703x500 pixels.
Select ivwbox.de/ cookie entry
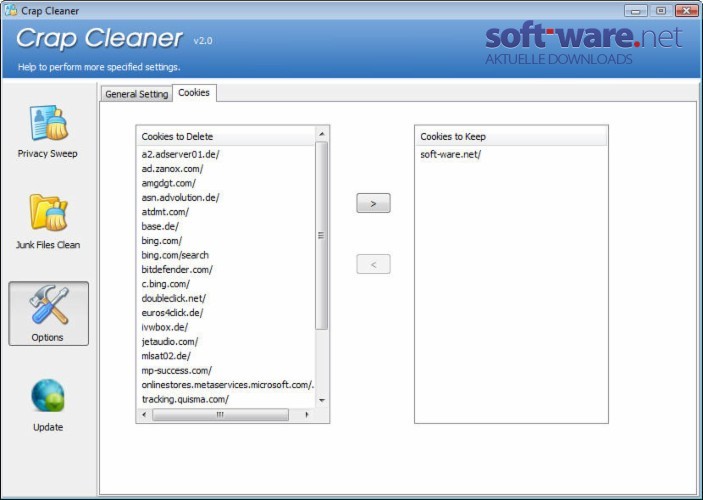[165, 327]
